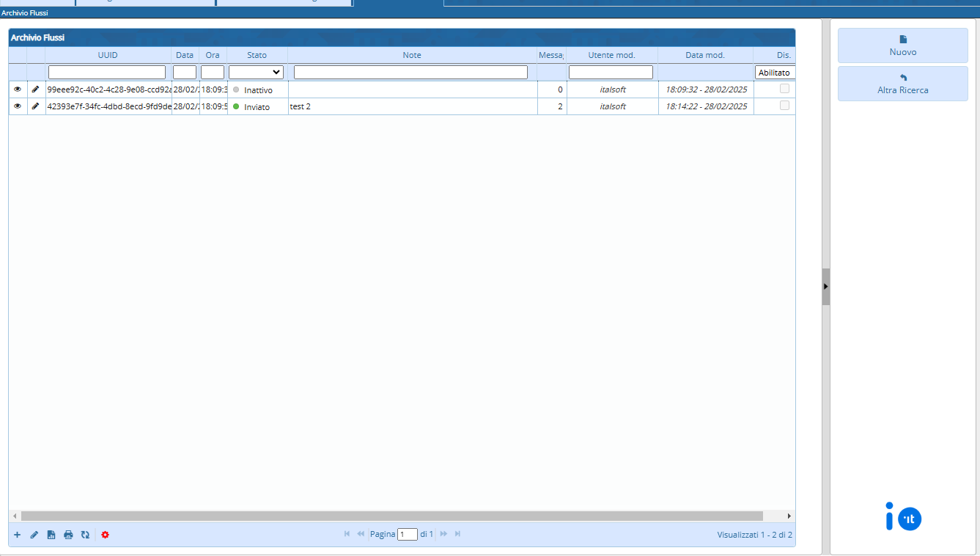Click the Nuovo button
This screenshot has width=980, height=556.
click(x=902, y=45)
